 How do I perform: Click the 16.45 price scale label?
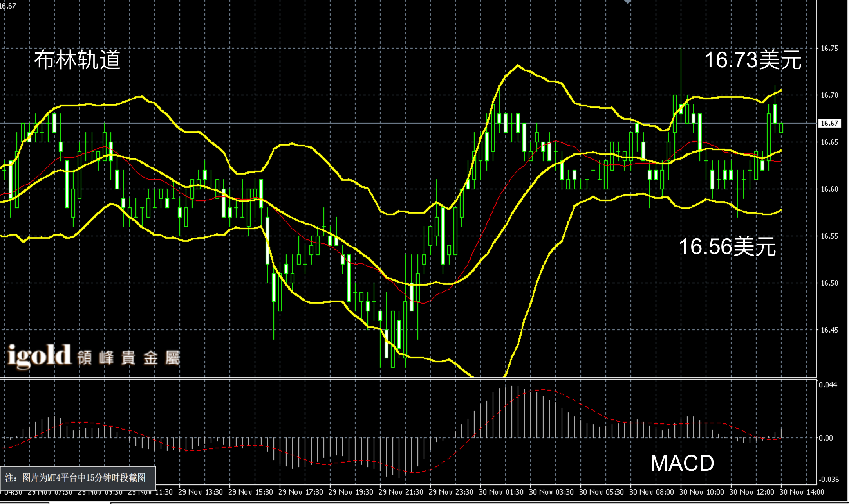click(x=829, y=330)
